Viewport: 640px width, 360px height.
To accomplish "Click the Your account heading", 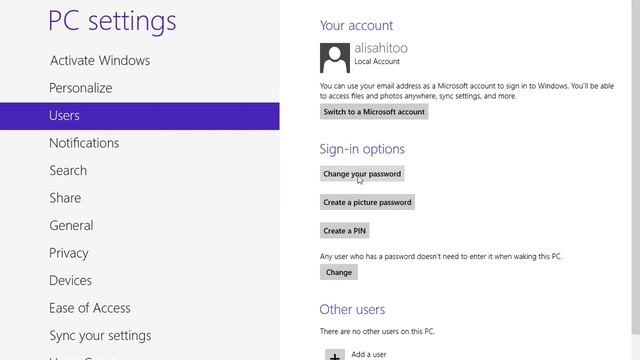I will [x=356, y=26].
